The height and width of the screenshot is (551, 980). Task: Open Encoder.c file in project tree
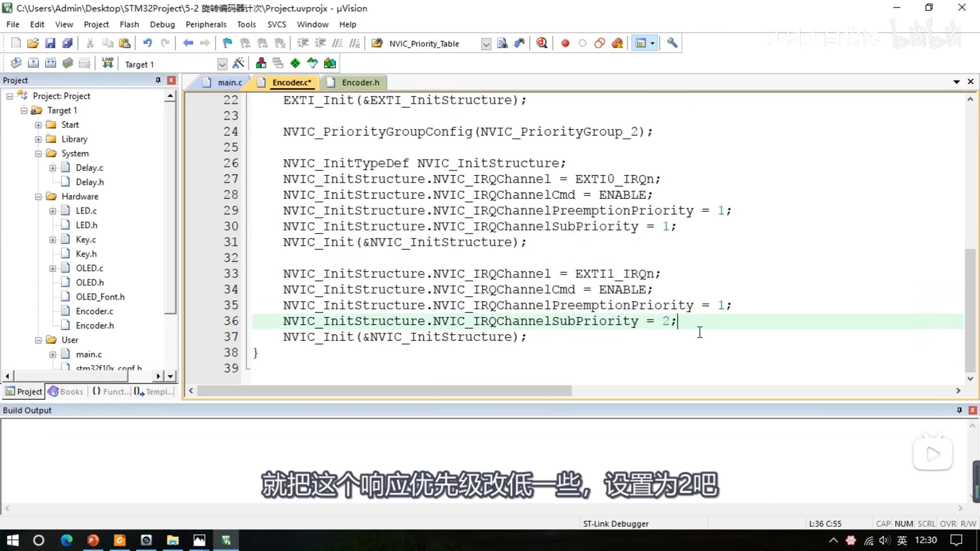[94, 311]
